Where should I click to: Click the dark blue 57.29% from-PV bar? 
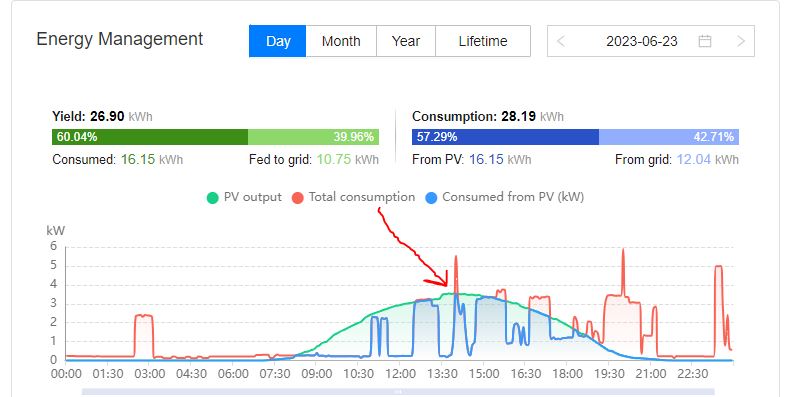505,137
